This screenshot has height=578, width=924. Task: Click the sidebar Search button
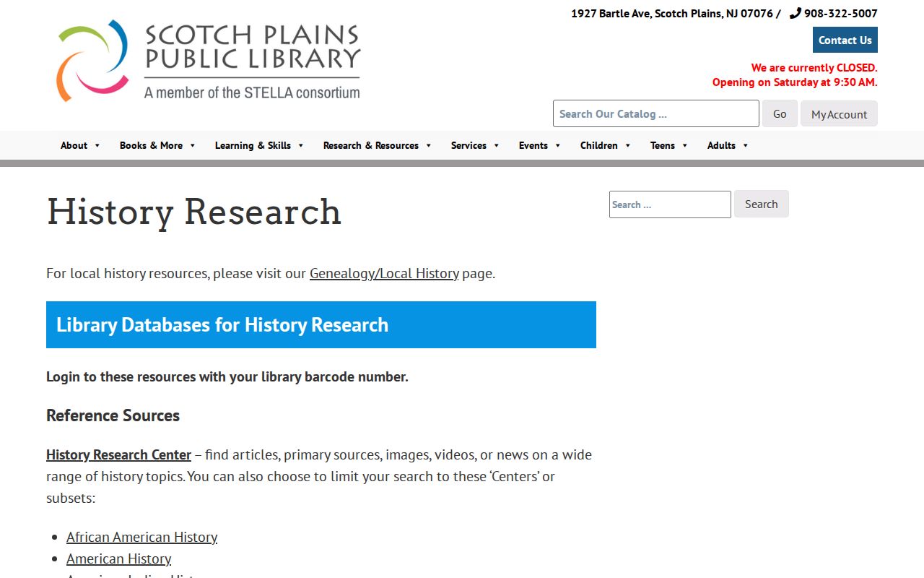762,204
